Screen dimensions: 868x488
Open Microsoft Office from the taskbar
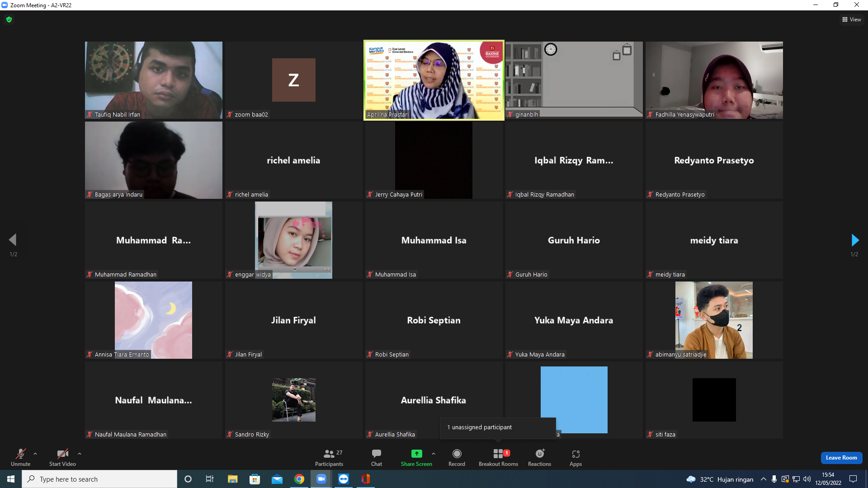[x=365, y=479]
